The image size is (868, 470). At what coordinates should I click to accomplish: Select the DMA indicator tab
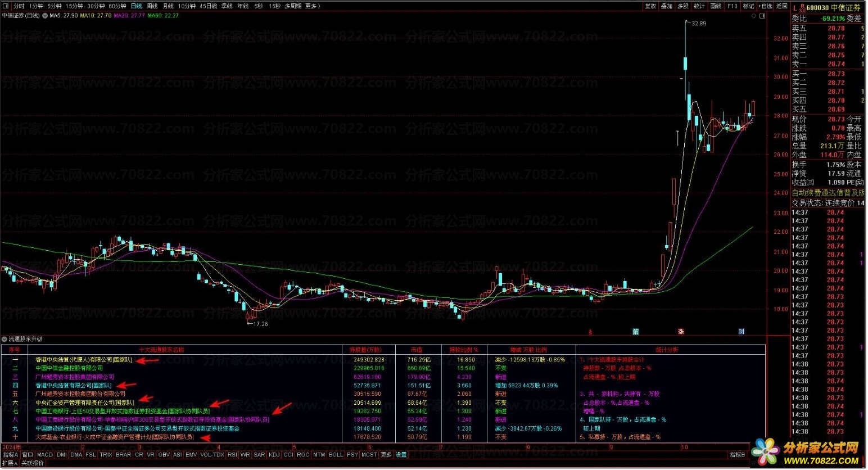coord(76,455)
